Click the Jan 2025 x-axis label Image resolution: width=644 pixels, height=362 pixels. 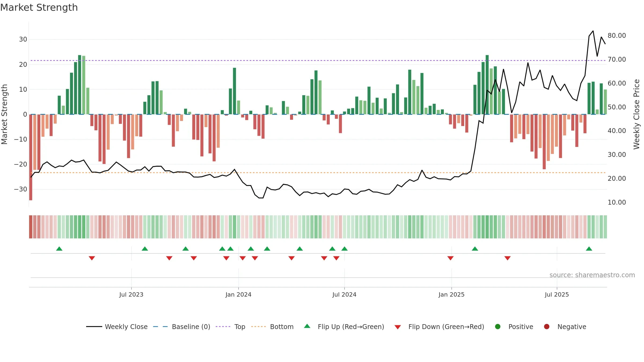click(x=451, y=294)
